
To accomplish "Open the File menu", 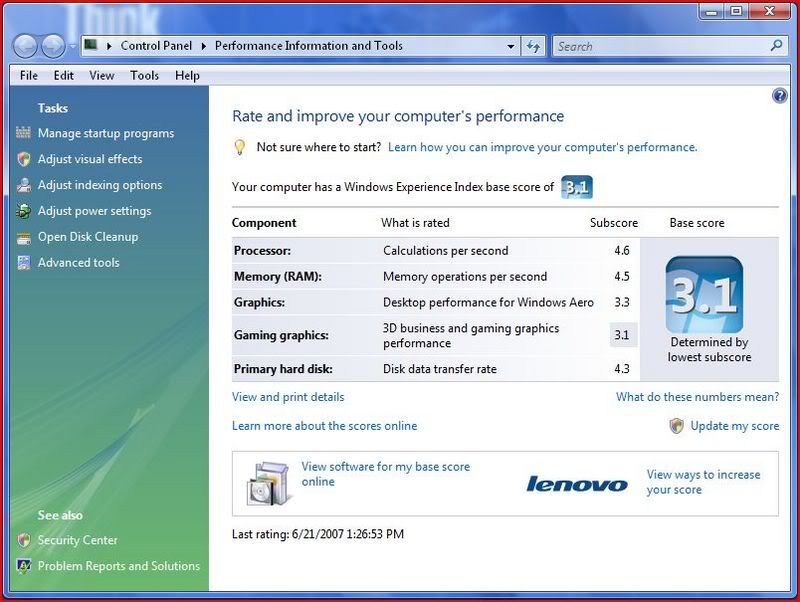I will pos(29,76).
